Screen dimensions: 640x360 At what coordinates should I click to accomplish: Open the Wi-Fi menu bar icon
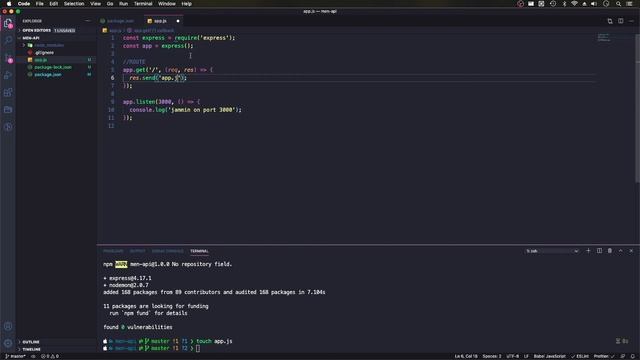pos(574,4)
